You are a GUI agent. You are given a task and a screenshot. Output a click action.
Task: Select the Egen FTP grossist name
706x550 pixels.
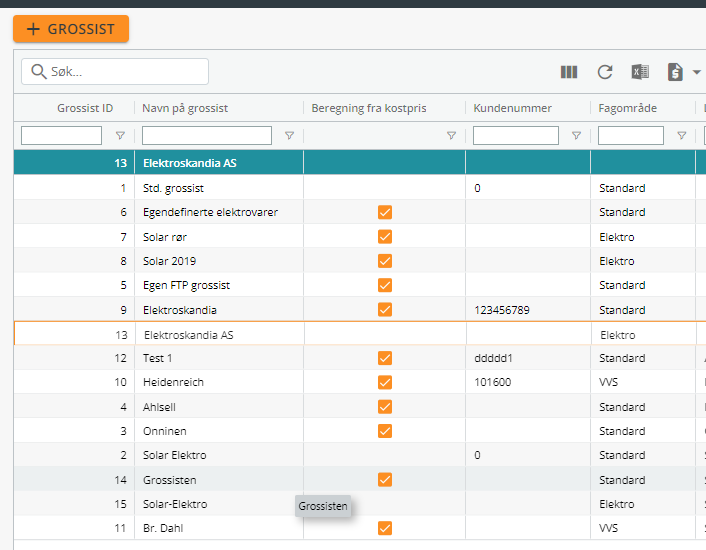186,285
